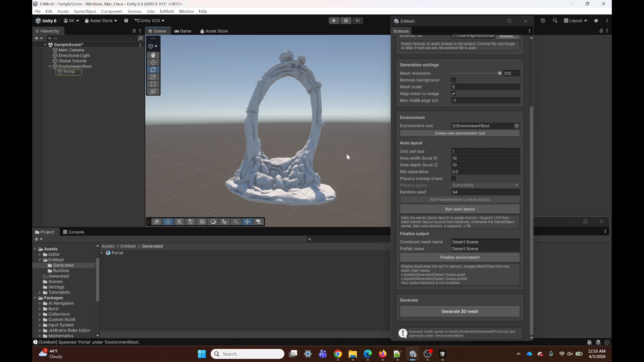The image size is (644, 362).
Task: Select the Move tool in Scene toolbar
Action: [x=153, y=62]
